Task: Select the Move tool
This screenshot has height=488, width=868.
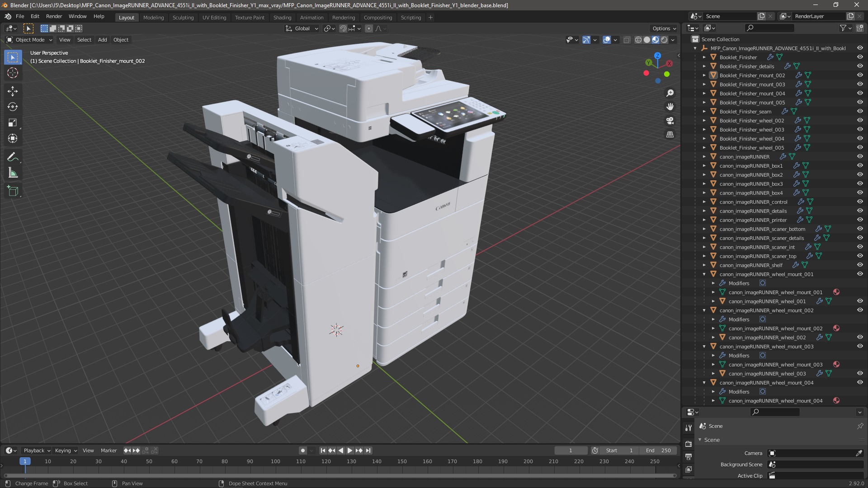Action: click(x=13, y=91)
